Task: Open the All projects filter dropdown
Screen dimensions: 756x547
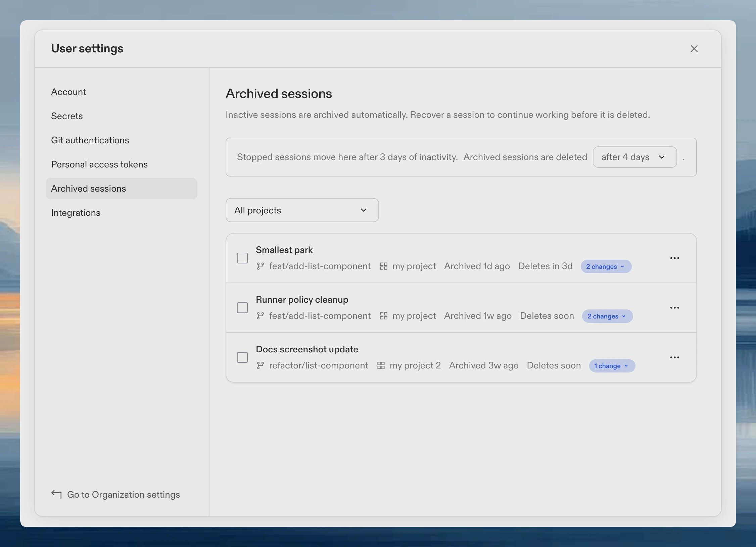Action: coord(302,210)
